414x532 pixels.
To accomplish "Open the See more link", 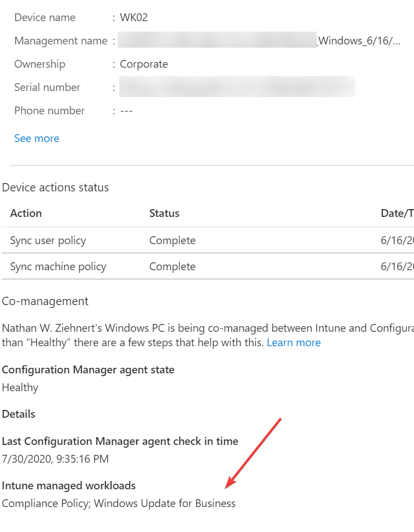I will pyautogui.click(x=37, y=139).
